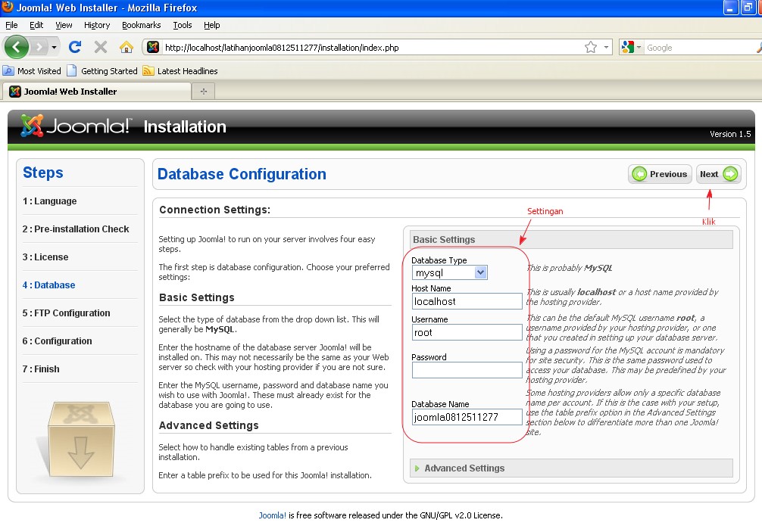The width and height of the screenshot is (762, 532).
Task: Open the File menu
Action: 11,25
